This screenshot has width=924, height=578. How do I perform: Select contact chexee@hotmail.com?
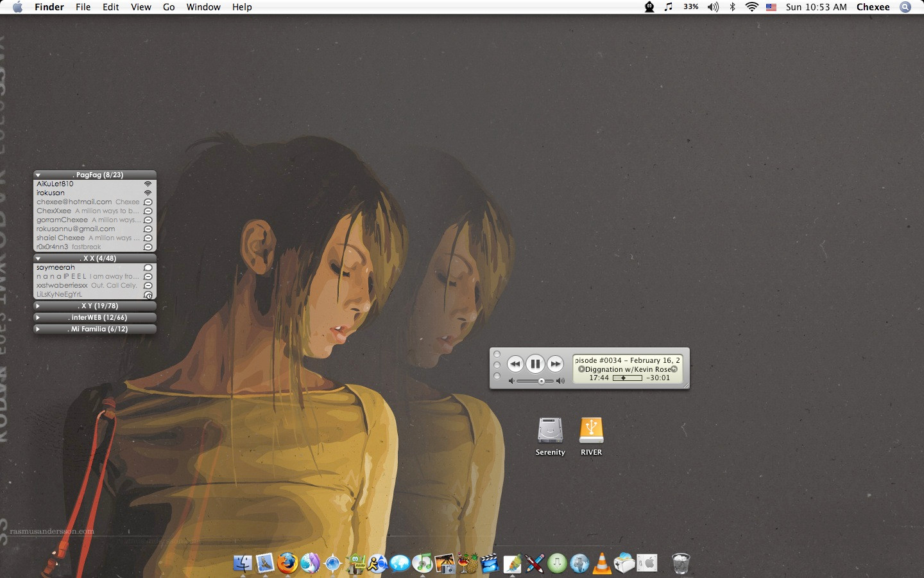pyautogui.click(x=94, y=202)
